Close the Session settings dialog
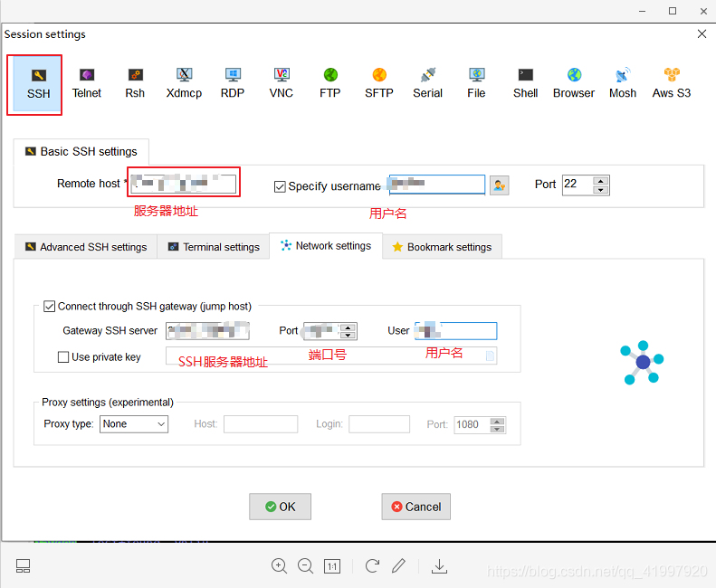716x588 pixels. click(x=702, y=33)
